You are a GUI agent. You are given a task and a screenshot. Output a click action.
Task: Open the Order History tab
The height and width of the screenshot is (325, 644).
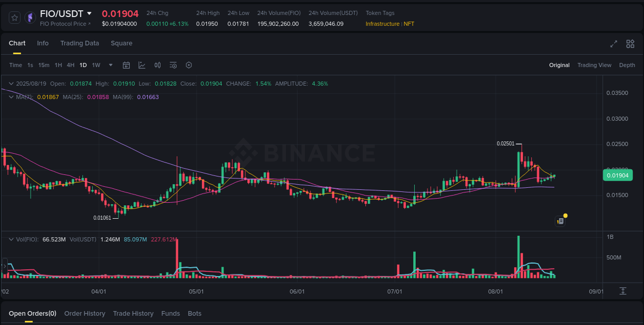(84, 313)
